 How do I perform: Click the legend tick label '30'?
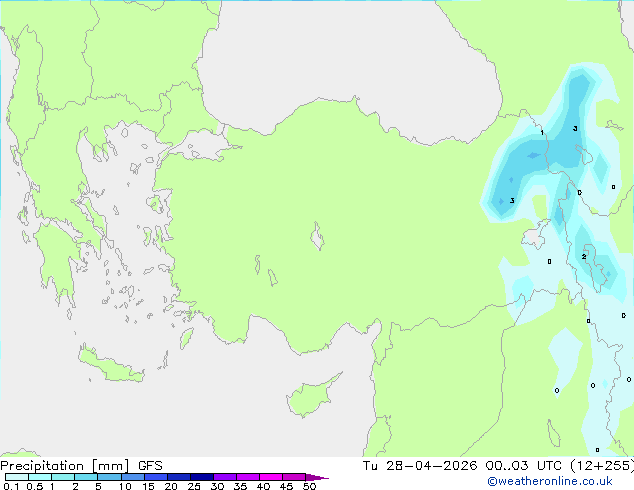[x=217, y=486]
